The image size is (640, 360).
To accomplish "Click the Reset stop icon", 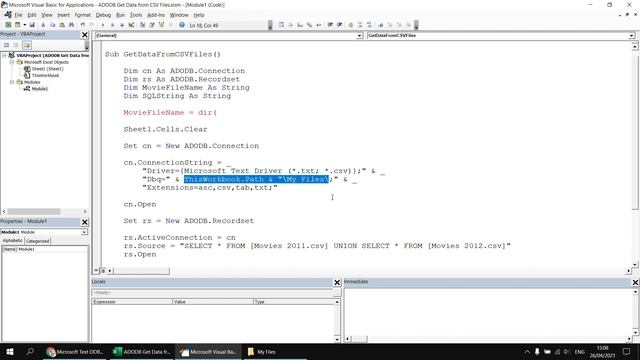I will [122, 25].
